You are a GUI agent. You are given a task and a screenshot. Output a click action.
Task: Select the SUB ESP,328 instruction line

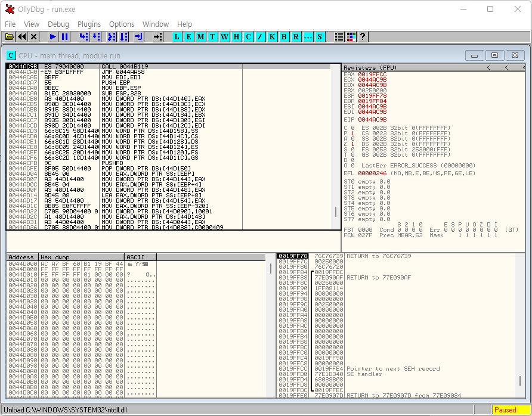169,93
